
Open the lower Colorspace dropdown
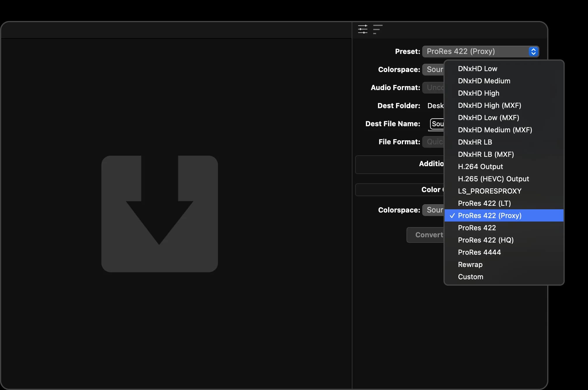[433, 210]
